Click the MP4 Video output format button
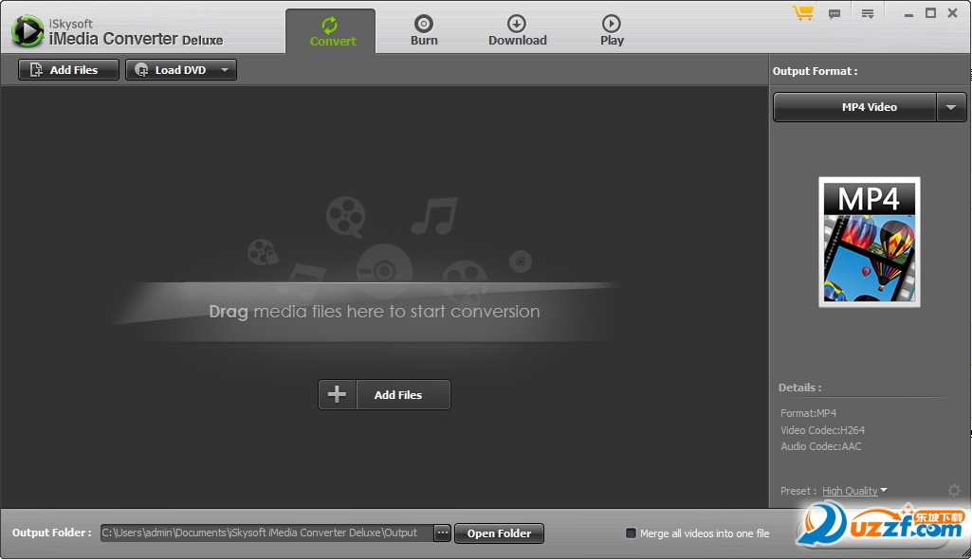 (854, 107)
